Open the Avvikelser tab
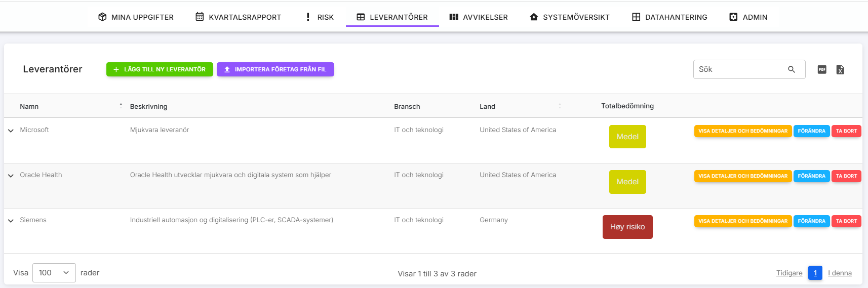This screenshot has width=868, height=288. [479, 17]
